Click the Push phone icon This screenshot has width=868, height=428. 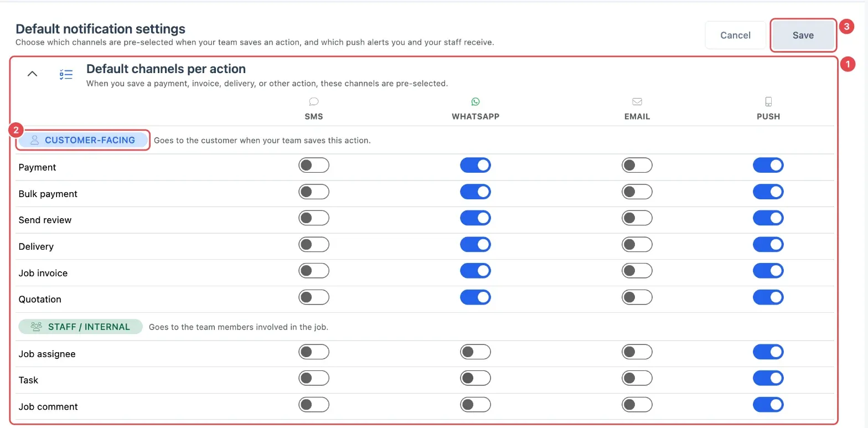tap(768, 101)
